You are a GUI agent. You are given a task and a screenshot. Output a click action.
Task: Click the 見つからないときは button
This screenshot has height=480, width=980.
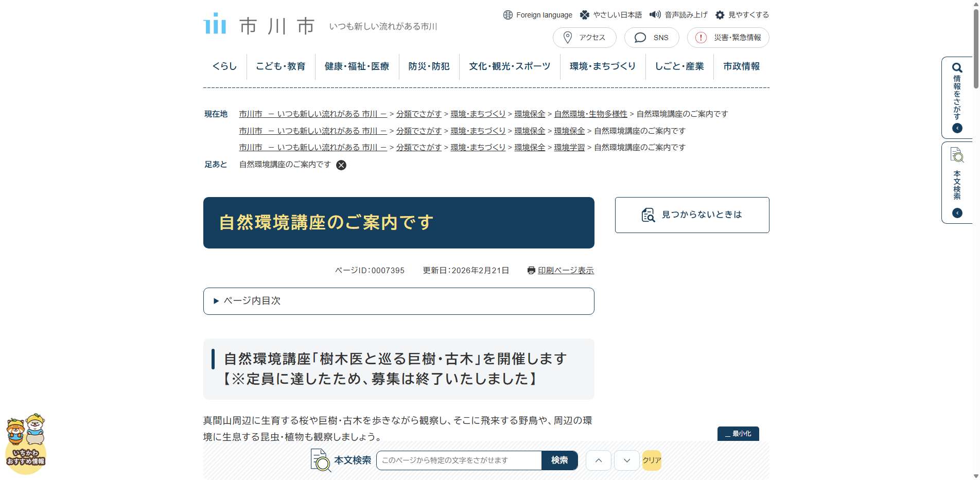coord(692,215)
